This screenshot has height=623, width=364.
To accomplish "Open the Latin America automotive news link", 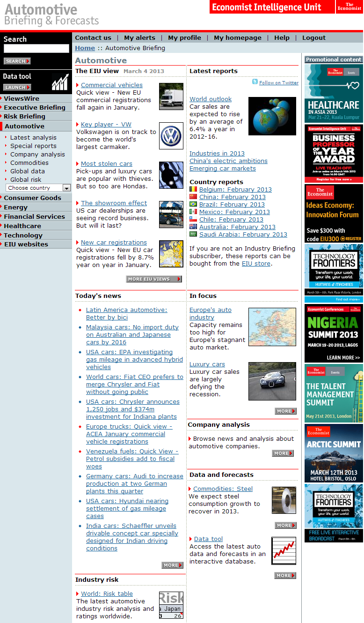I will (x=126, y=313).
